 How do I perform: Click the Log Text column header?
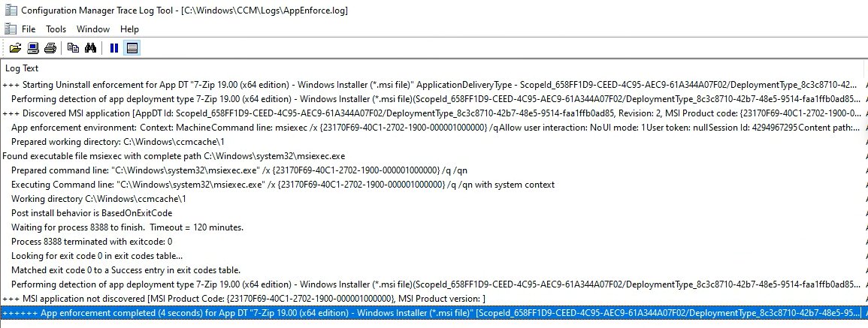pyautogui.click(x=432, y=68)
